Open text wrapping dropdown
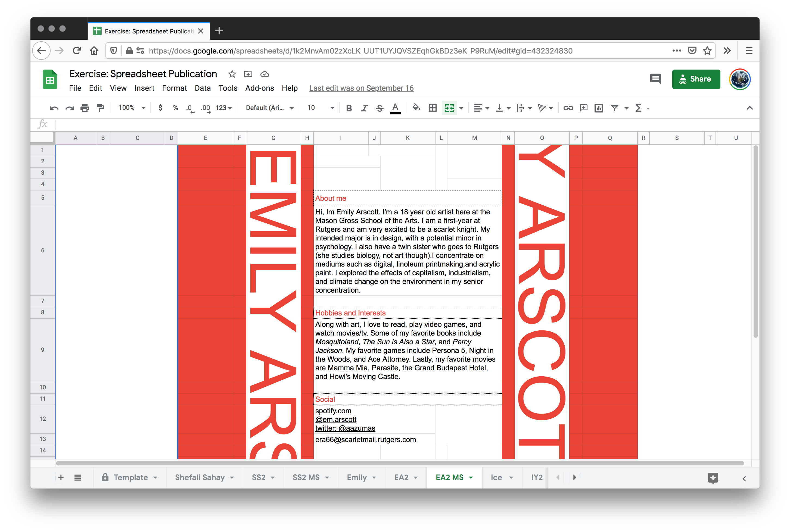The image size is (790, 532). tap(524, 108)
